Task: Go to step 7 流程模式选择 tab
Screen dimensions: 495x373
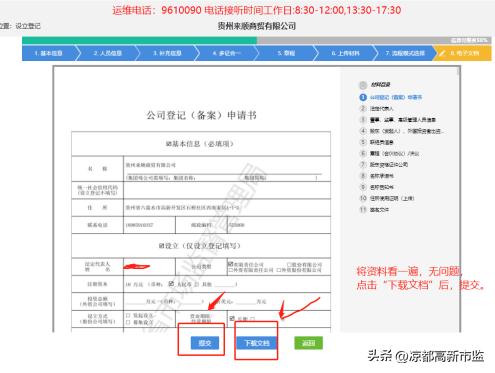Action: point(405,53)
